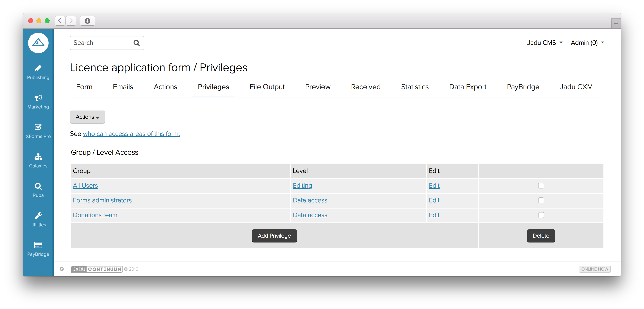Image resolution: width=644 pixels, height=309 pixels.
Task: Click the Edit column header
Action: pos(452,171)
